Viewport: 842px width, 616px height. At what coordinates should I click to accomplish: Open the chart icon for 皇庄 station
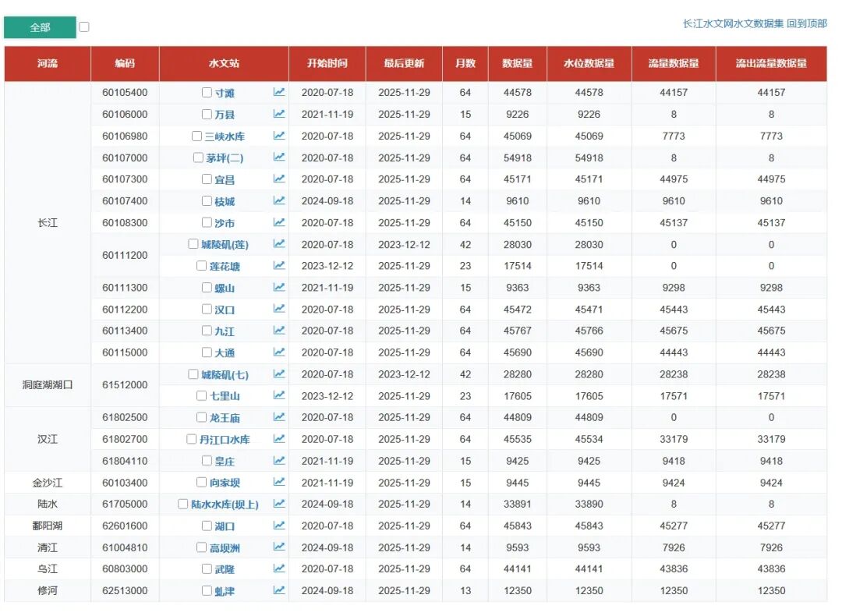coord(278,460)
